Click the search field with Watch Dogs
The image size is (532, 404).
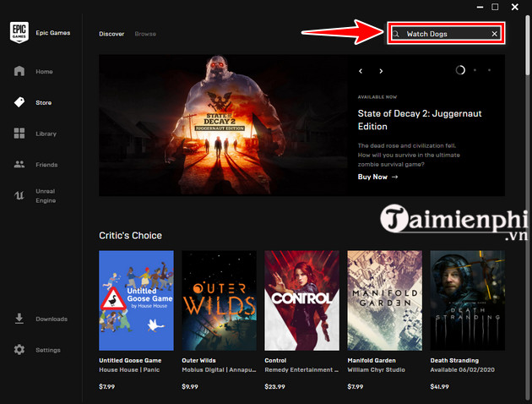446,34
